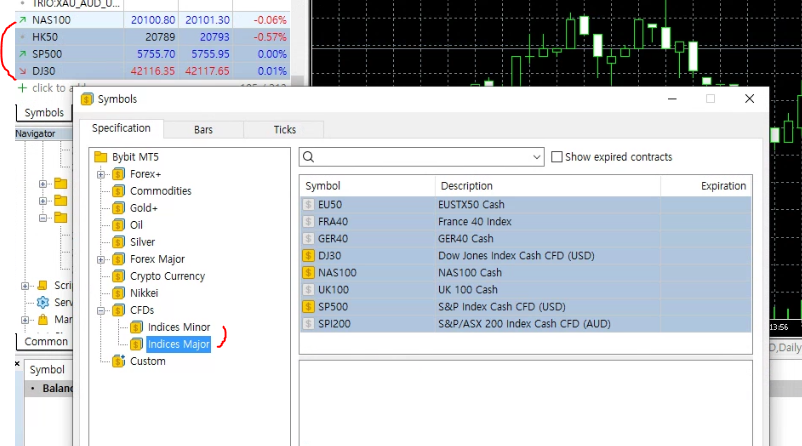Click the Gold+ group coin icon

[x=118, y=208]
